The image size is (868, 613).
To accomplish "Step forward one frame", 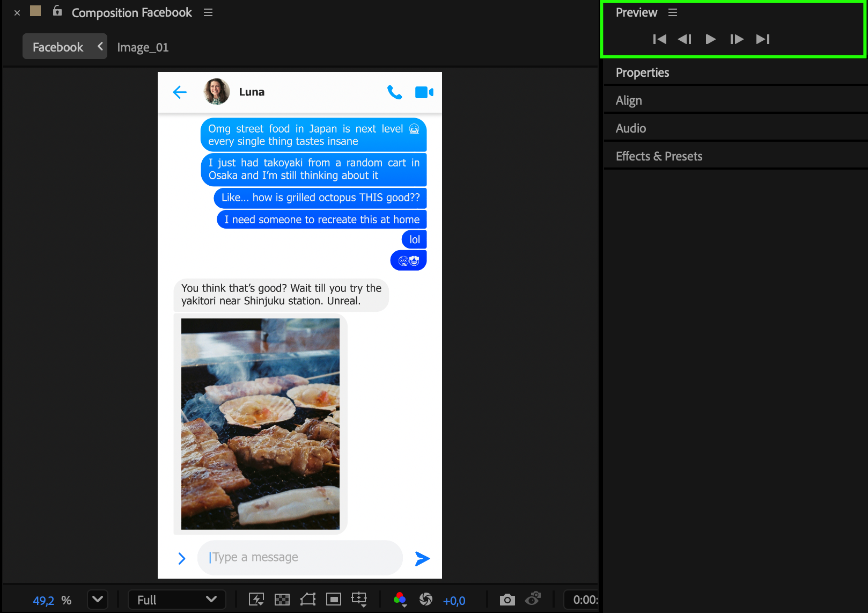I will (x=737, y=39).
